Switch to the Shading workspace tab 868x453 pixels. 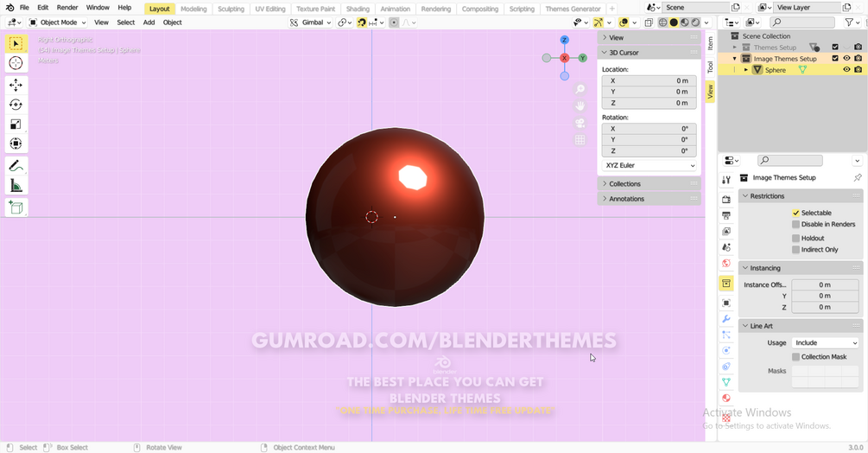tap(358, 9)
